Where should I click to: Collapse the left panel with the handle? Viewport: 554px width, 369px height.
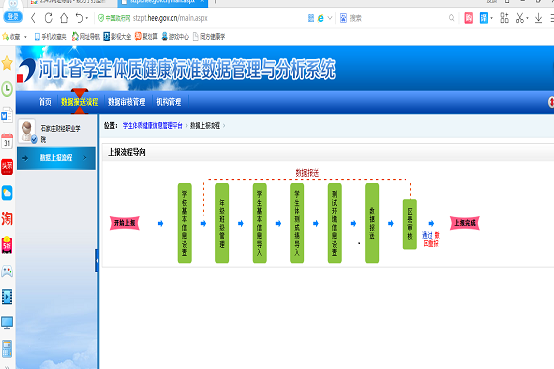click(x=96, y=261)
